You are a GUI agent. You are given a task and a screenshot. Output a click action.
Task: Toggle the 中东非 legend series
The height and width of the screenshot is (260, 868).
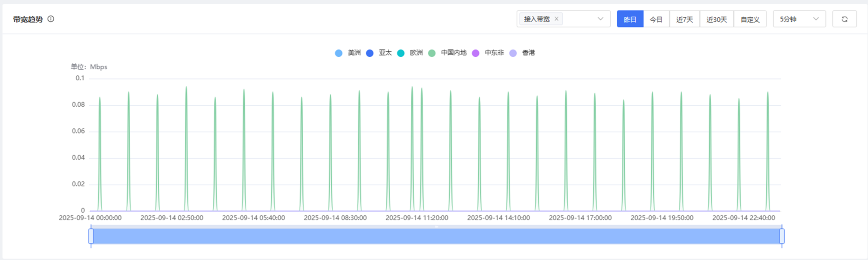488,53
